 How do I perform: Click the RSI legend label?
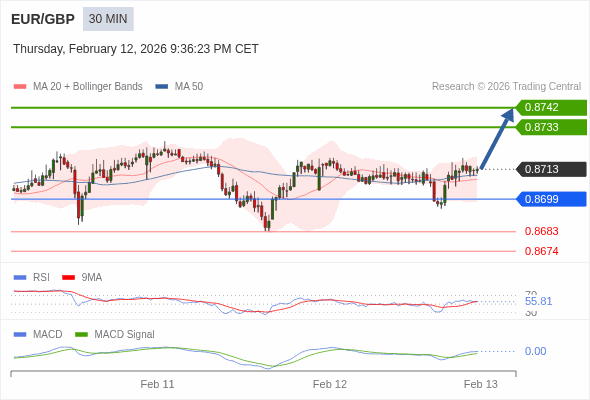[x=41, y=278]
